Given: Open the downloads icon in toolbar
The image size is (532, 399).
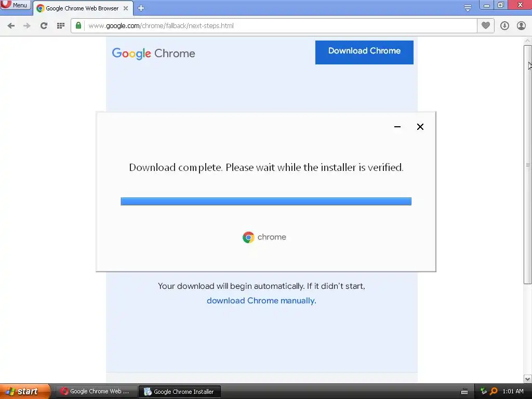Looking at the screenshot, I should (x=504, y=26).
